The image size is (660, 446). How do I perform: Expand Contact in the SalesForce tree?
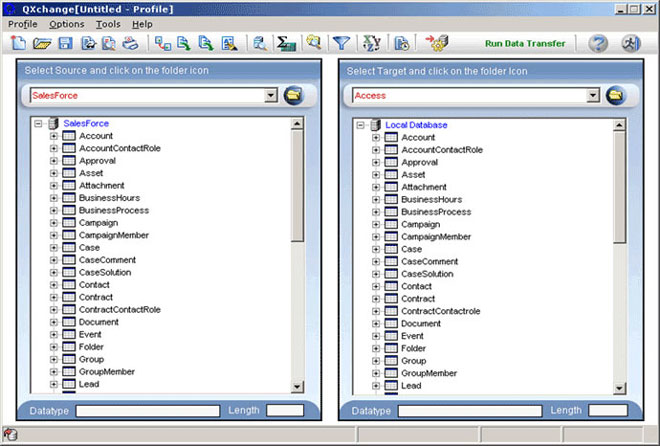click(53, 285)
